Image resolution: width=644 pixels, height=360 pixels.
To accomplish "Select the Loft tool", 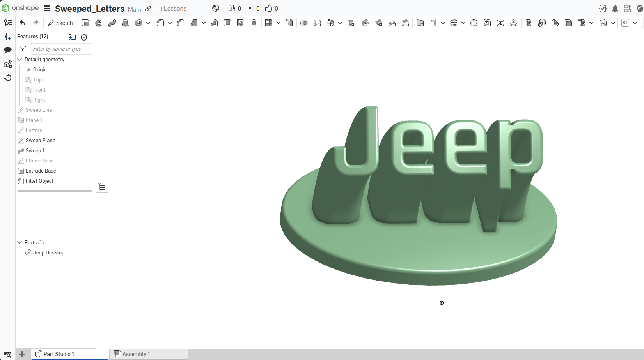I will [125, 23].
